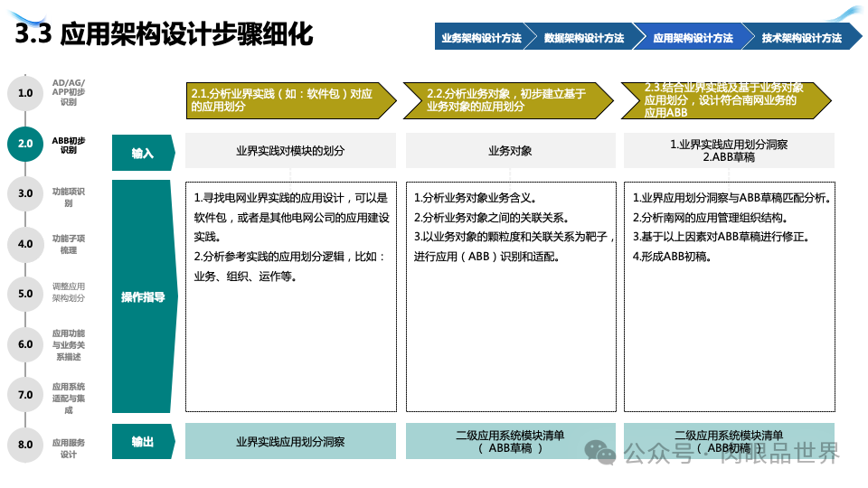Click the 业界实践对模块的划分 input cell
The width and height of the screenshot is (868, 488).
pyautogui.click(x=290, y=151)
